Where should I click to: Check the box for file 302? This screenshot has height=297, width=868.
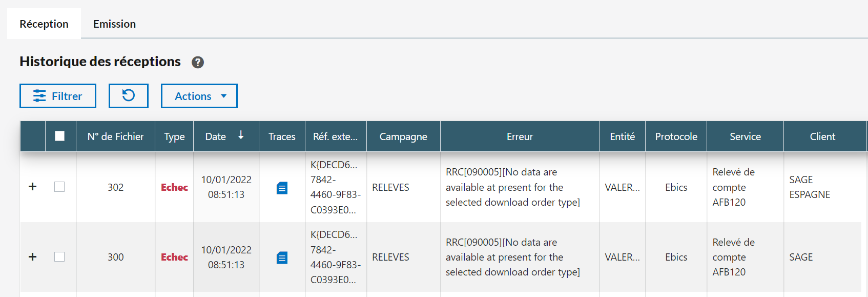(x=59, y=187)
